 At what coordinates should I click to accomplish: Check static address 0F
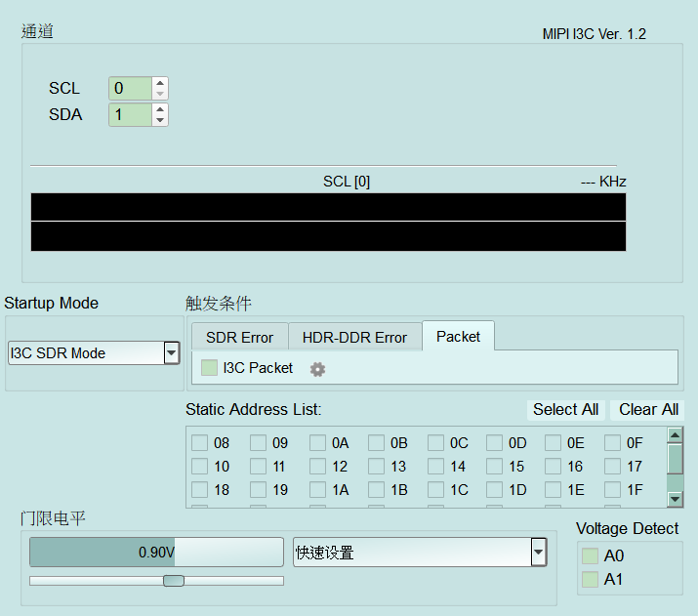pyautogui.click(x=612, y=443)
